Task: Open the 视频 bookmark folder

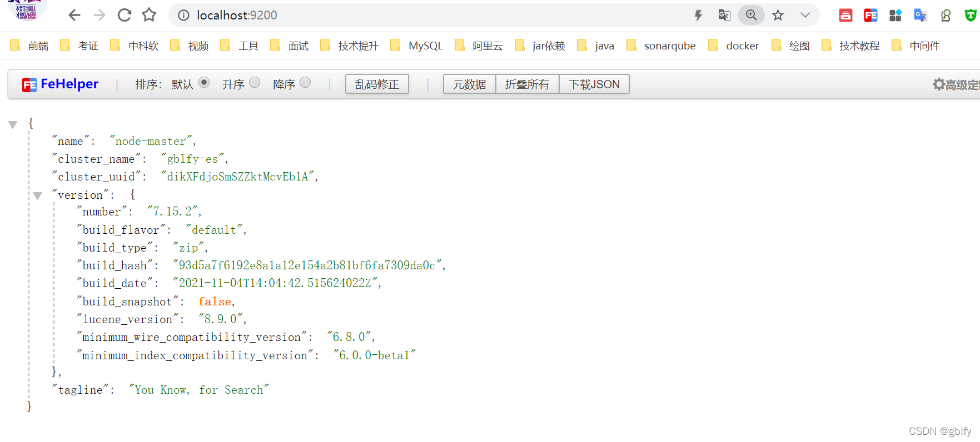Action: [x=190, y=46]
